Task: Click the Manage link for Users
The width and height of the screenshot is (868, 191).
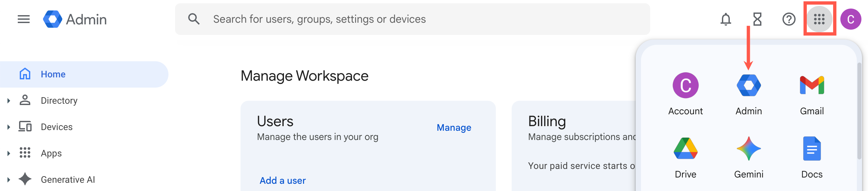Action: [453, 127]
